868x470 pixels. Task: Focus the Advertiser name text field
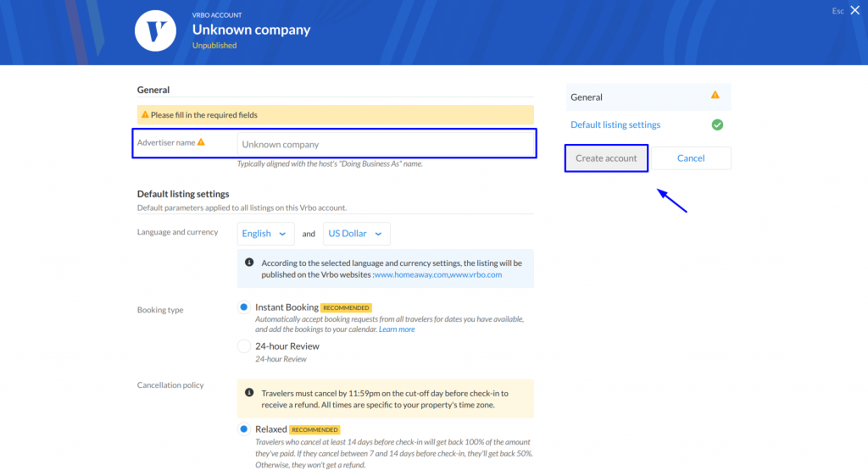click(x=386, y=144)
